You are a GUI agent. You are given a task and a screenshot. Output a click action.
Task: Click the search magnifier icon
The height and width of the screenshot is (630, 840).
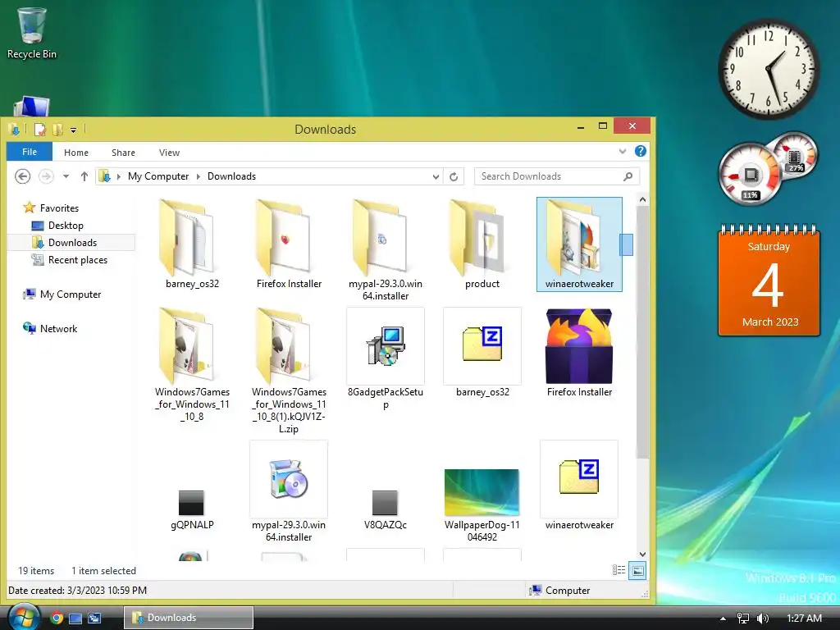tap(628, 176)
